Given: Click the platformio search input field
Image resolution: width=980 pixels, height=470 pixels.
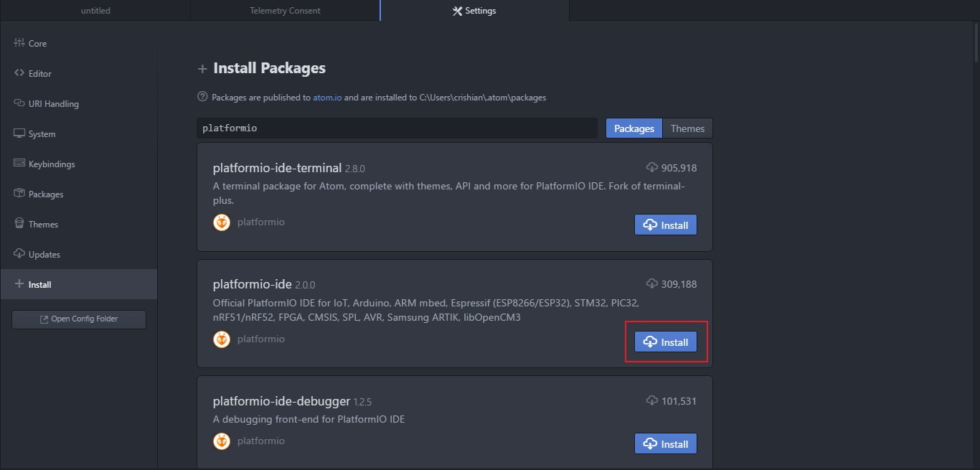Looking at the screenshot, I should coord(397,128).
